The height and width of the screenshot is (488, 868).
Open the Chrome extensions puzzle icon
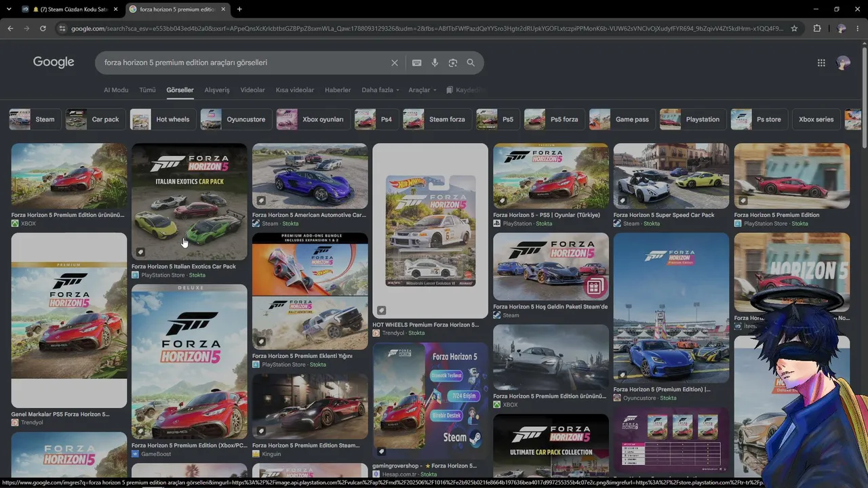click(816, 28)
